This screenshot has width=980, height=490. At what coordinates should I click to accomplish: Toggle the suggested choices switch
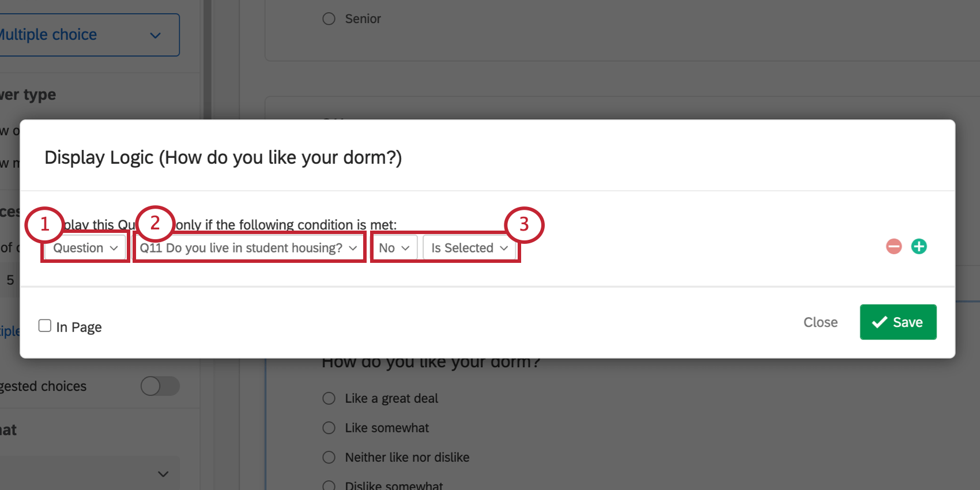pos(160,386)
